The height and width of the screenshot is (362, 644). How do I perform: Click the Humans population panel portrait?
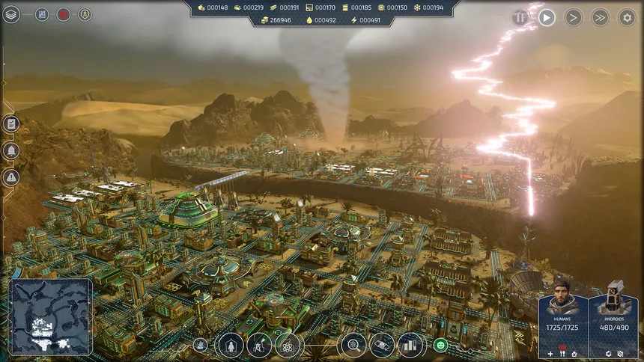pos(562,297)
